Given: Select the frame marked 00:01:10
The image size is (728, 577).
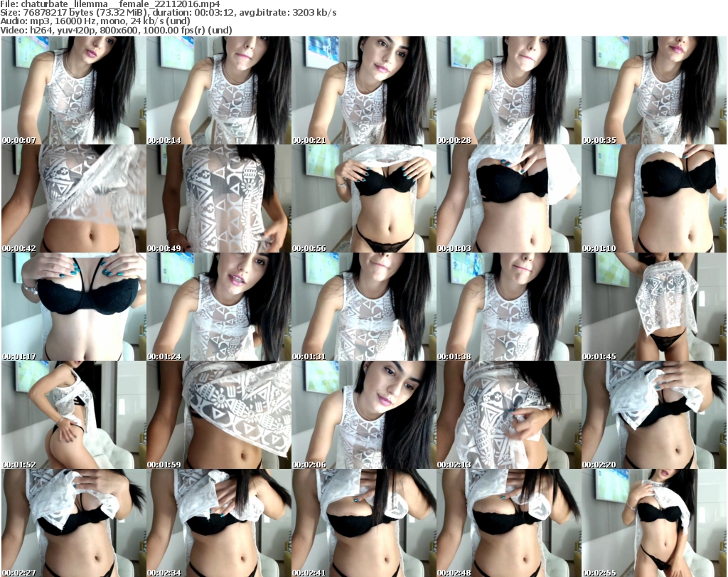Looking at the screenshot, I should (x=653, y=198).
